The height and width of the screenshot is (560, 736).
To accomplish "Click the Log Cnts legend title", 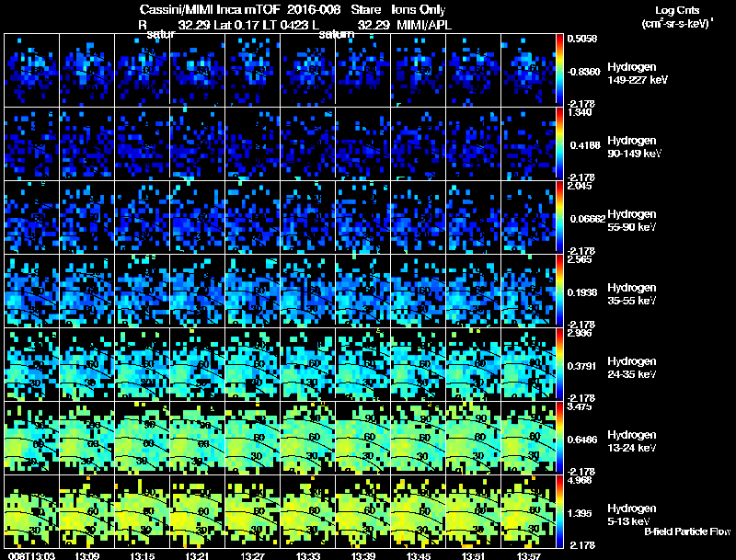I will click(x=677, y=10).
